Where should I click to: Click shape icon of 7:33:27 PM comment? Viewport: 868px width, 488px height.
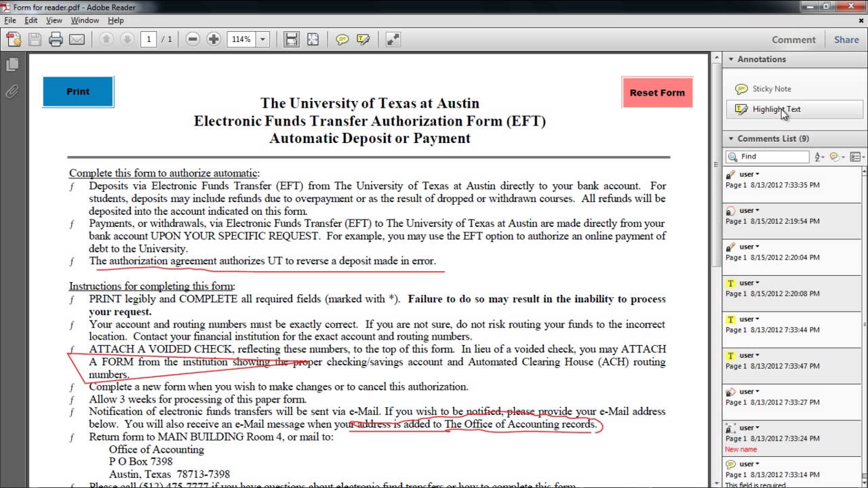pyautogui.click(x=731, y=392)
